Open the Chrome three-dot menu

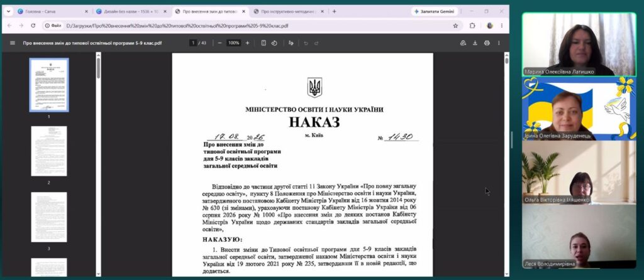tap(501, 25)
